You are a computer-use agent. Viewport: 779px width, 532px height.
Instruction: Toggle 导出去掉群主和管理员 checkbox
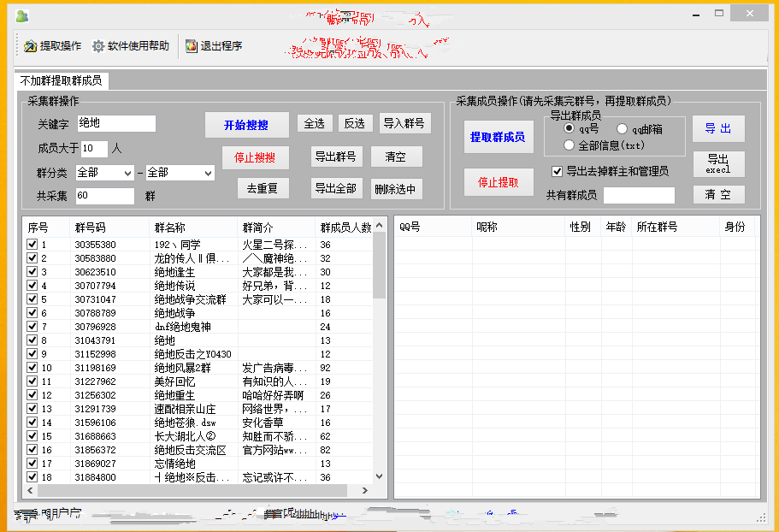pyautogui.click(x=557, y=171)
